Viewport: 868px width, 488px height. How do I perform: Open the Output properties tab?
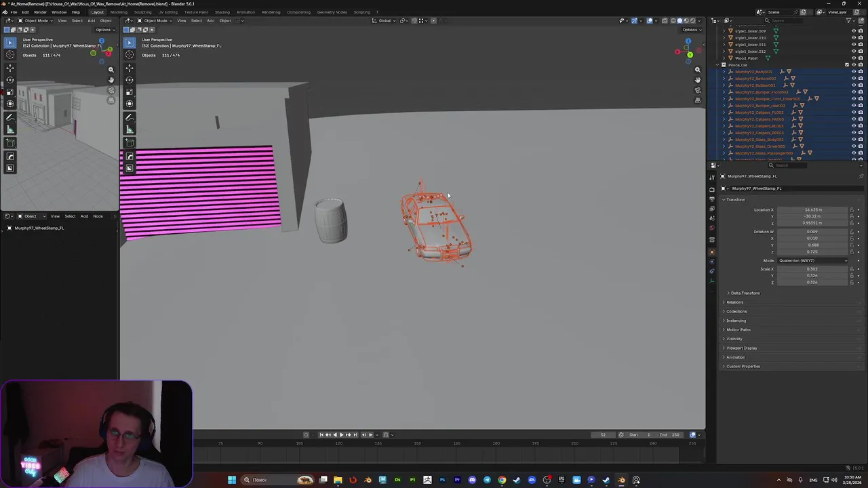[712, 199]
